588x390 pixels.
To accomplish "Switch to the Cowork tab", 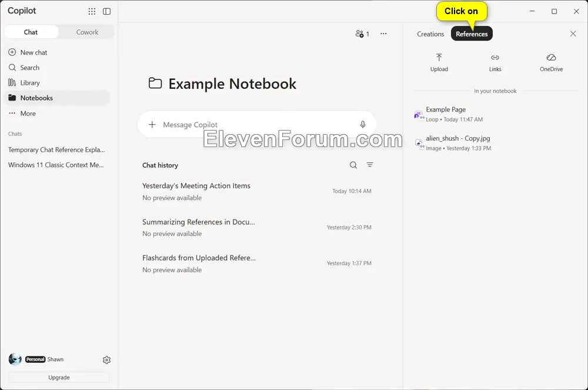I will [87, 32].
